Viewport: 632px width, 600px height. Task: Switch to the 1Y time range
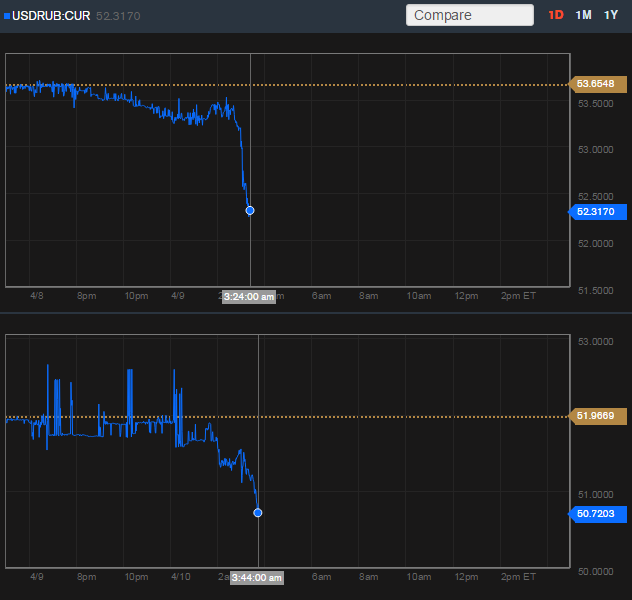(611, 15)
